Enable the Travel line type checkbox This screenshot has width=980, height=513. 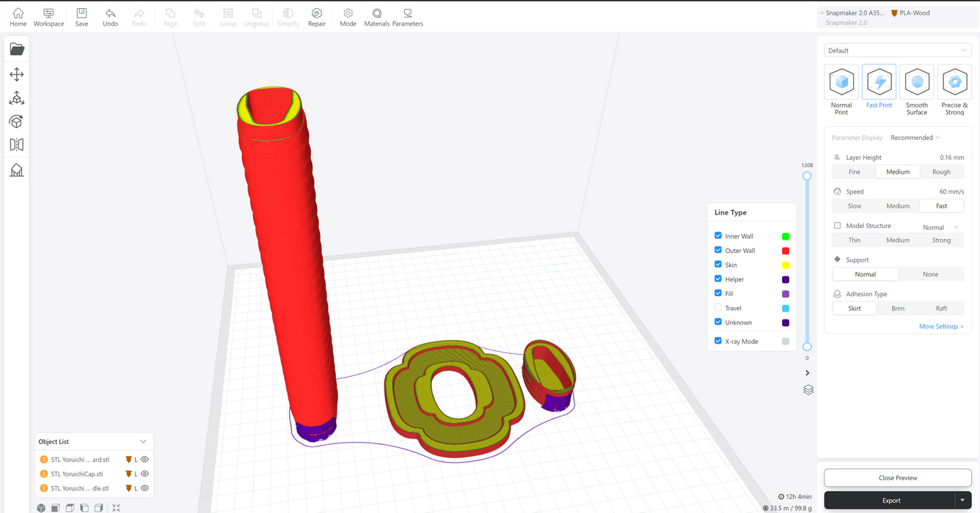pos(718,308)
